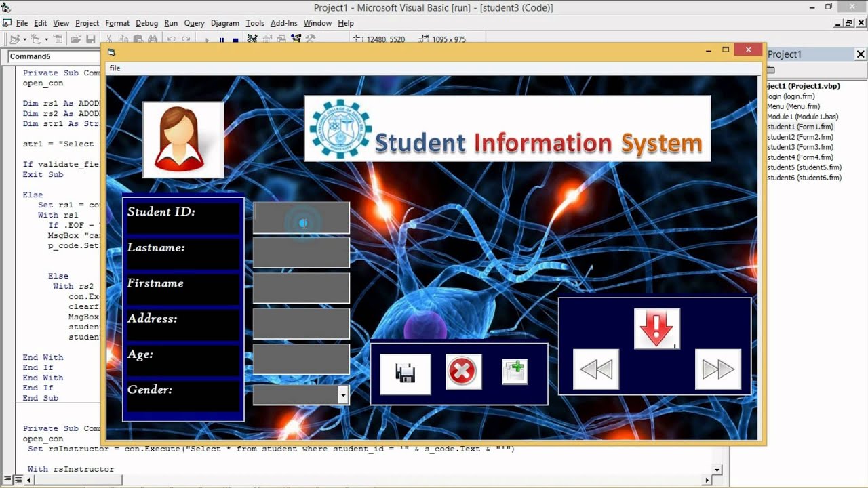868x488 pixels.
Task: Open the Debug menu
Action: tap(146, 23)
